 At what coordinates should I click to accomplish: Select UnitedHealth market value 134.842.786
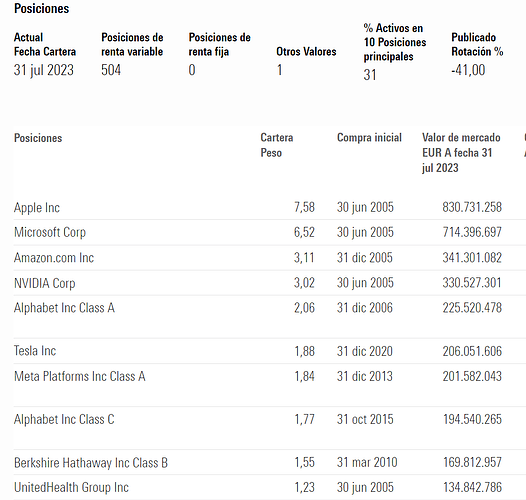point(472,487)
